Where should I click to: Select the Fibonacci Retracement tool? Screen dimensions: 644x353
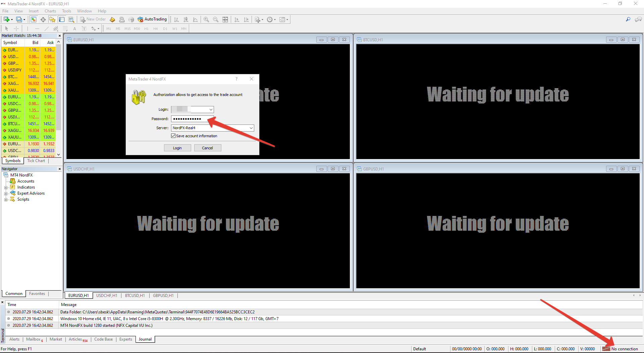pyautogui.click(x=65, y=29)
